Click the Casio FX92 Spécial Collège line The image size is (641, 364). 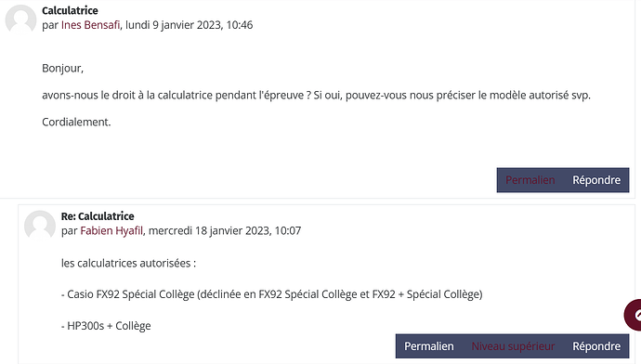pos(271,294)
